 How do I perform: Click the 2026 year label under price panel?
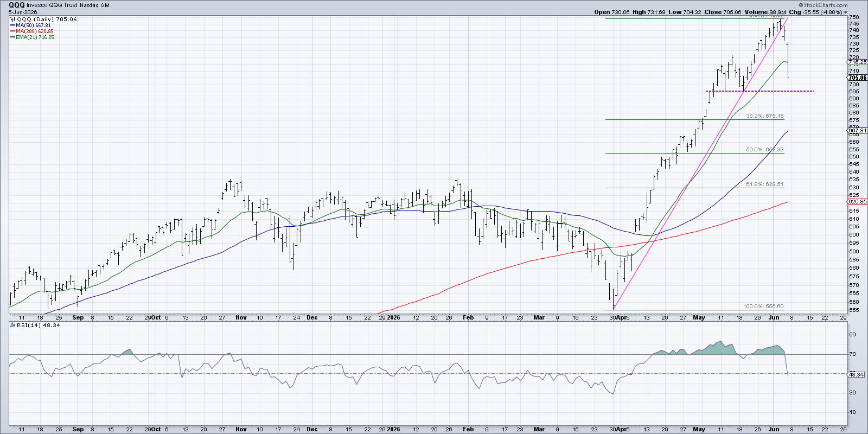393,317
